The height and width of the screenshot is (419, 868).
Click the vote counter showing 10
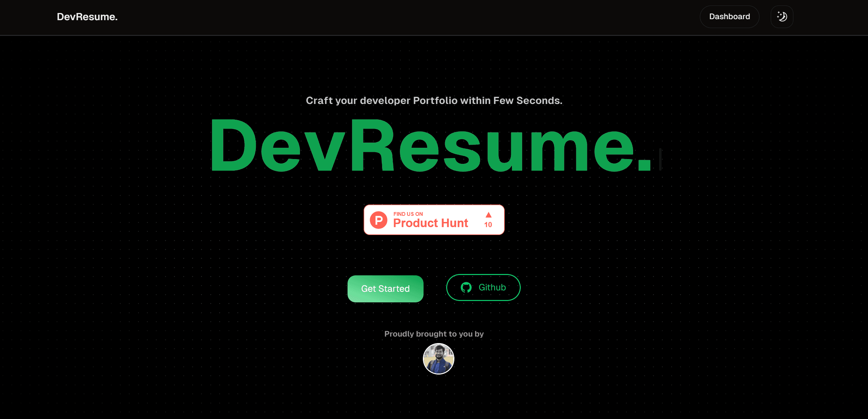point(488,225)
